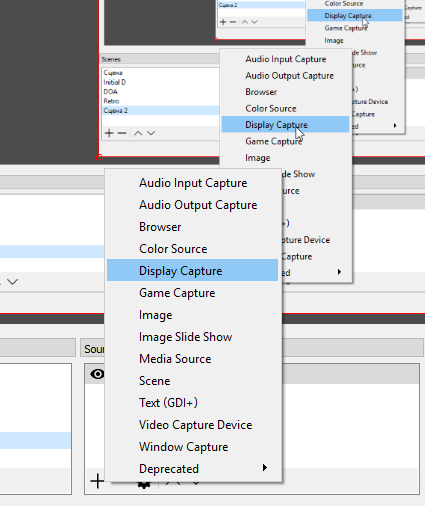Click Color Source in the smallest nested menu
The image size is (425, 506).
(355, 4)
